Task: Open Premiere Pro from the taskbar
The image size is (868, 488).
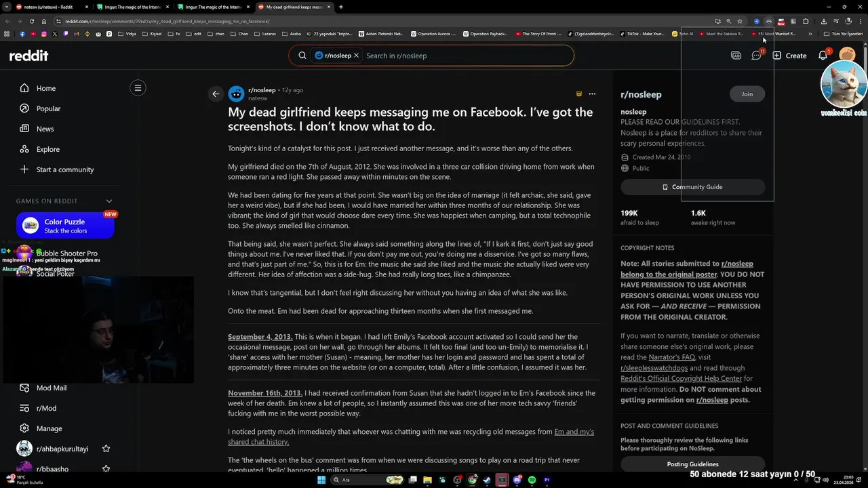Action: pos(547,480)
